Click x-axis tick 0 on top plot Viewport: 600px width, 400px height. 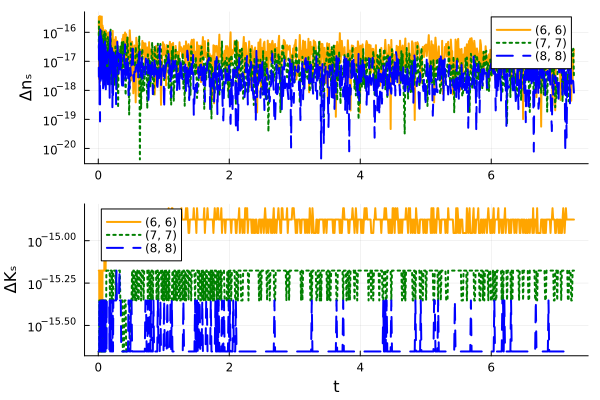coord(98,176)
